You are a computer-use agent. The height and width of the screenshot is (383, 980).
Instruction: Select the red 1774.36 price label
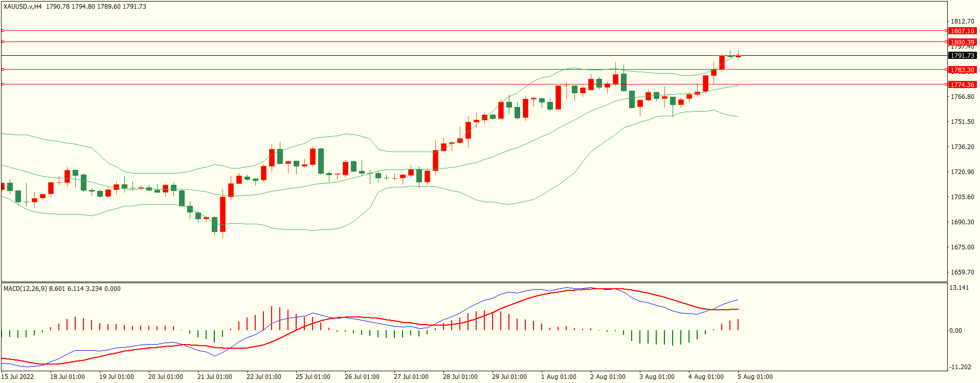pyautogui.click(x=962, y=84)
